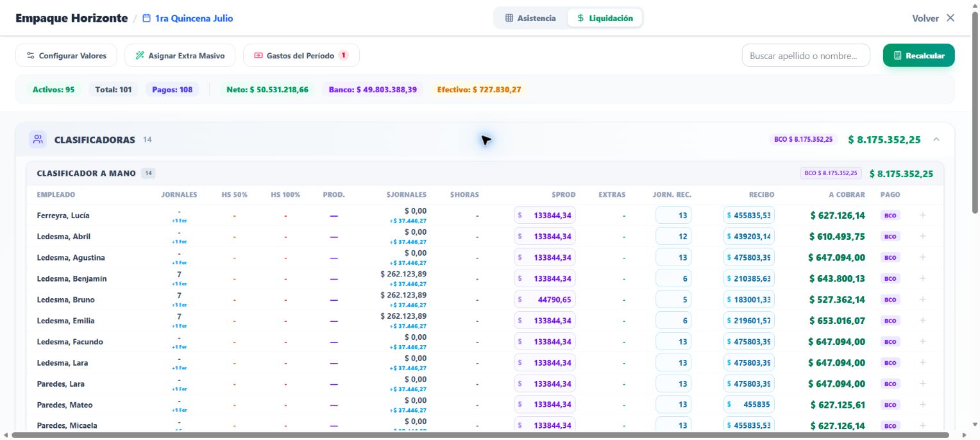The width and height of the screenshot is (980, 440).
Task: Click the plus icon on Ledesma, Facundo row
Action: [923, 342]
